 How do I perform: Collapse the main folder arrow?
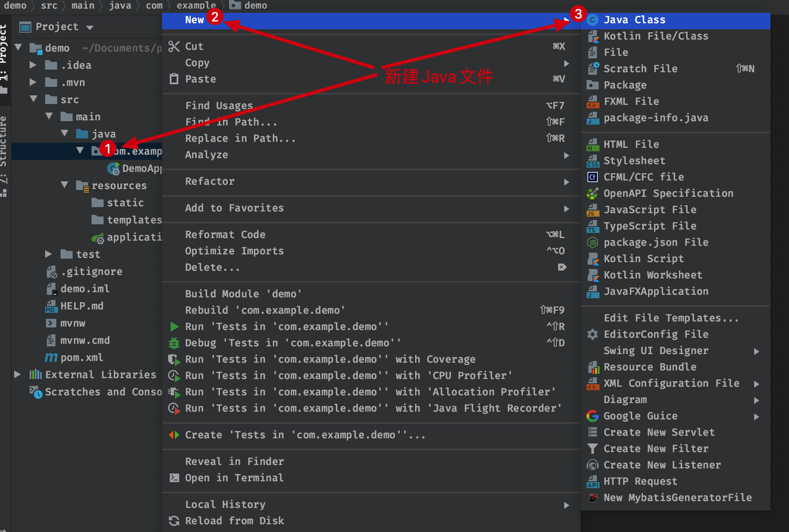49,116
